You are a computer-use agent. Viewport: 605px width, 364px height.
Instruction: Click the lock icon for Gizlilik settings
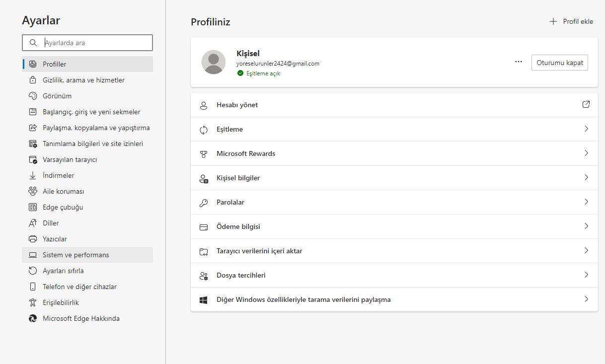tap(33, 80)
